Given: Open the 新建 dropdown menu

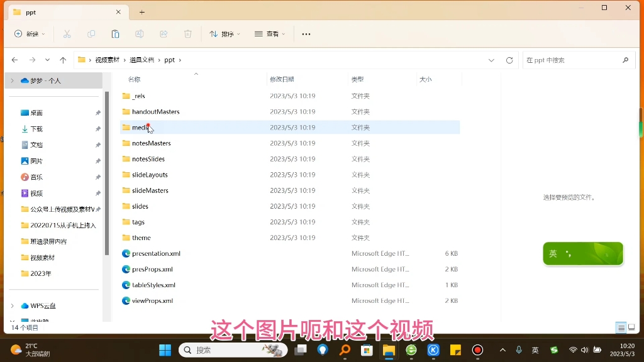Looking at the screenshot, I should pos(30,34).
